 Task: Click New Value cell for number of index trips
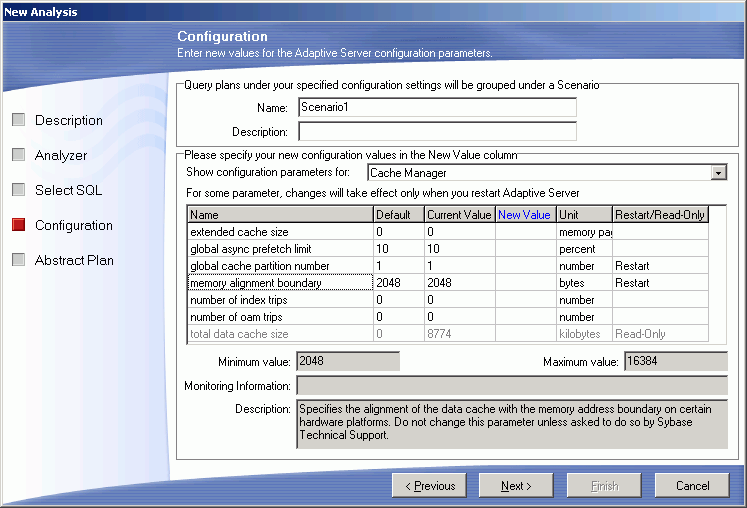click(525, 300)
